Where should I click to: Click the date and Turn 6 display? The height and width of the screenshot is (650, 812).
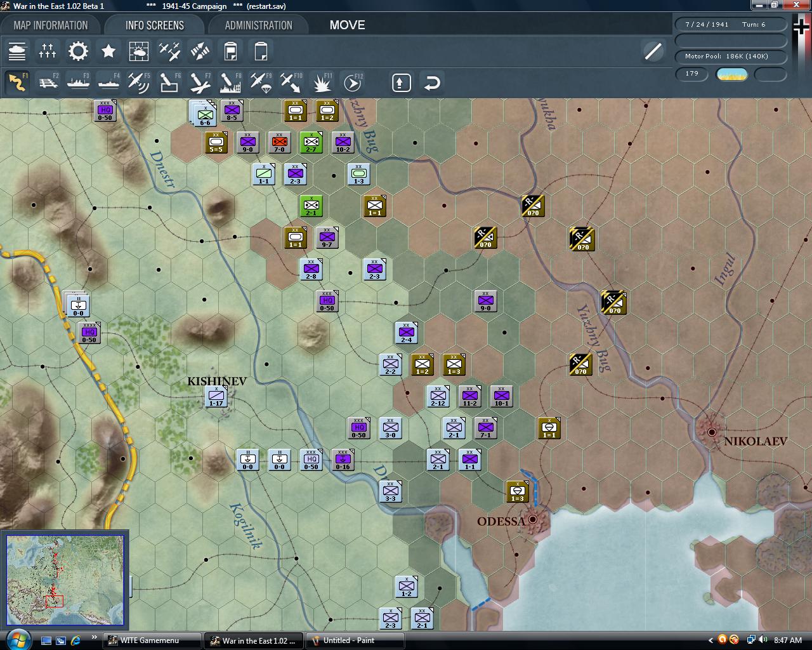(x=731, y=24)
